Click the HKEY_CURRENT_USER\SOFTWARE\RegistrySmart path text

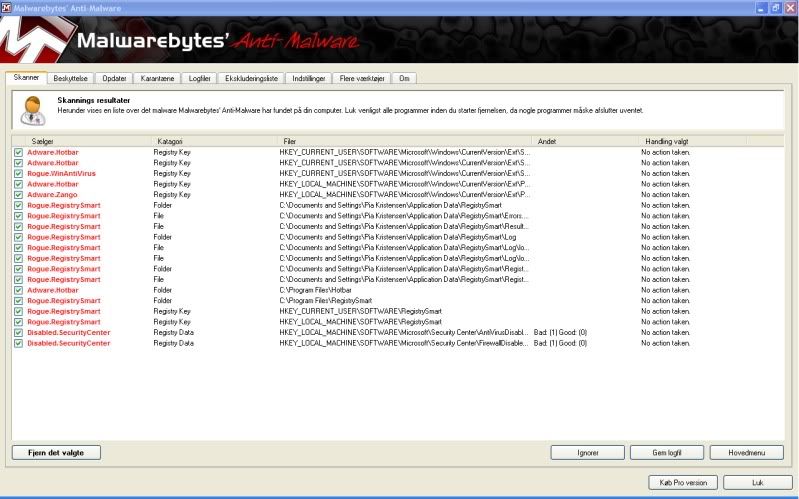tap(360, 311)
